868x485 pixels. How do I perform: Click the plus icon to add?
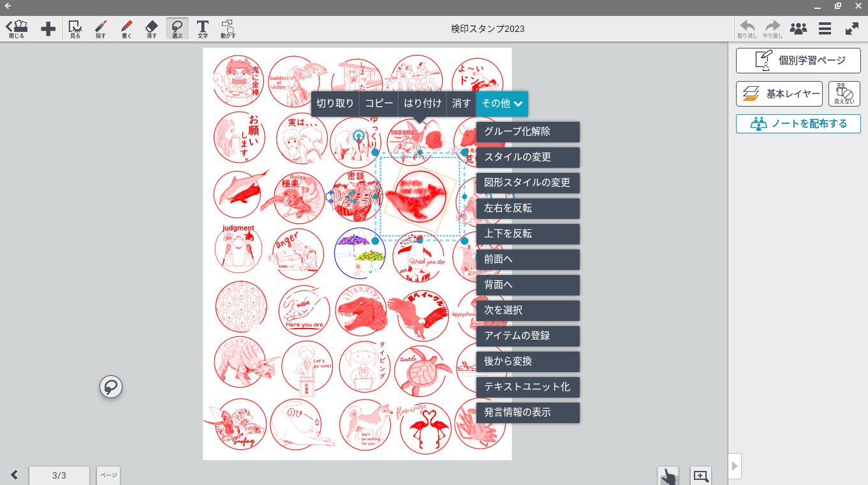point(48,29)
